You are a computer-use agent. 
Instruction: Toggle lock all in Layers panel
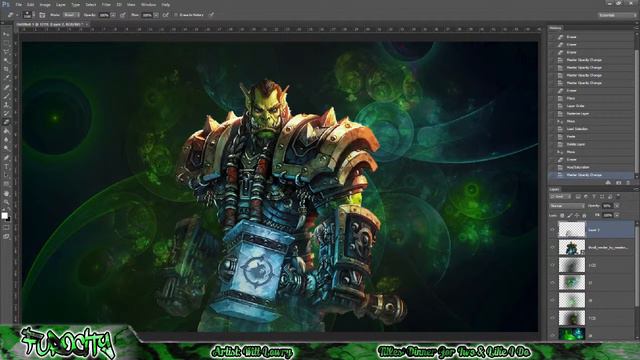584,215
